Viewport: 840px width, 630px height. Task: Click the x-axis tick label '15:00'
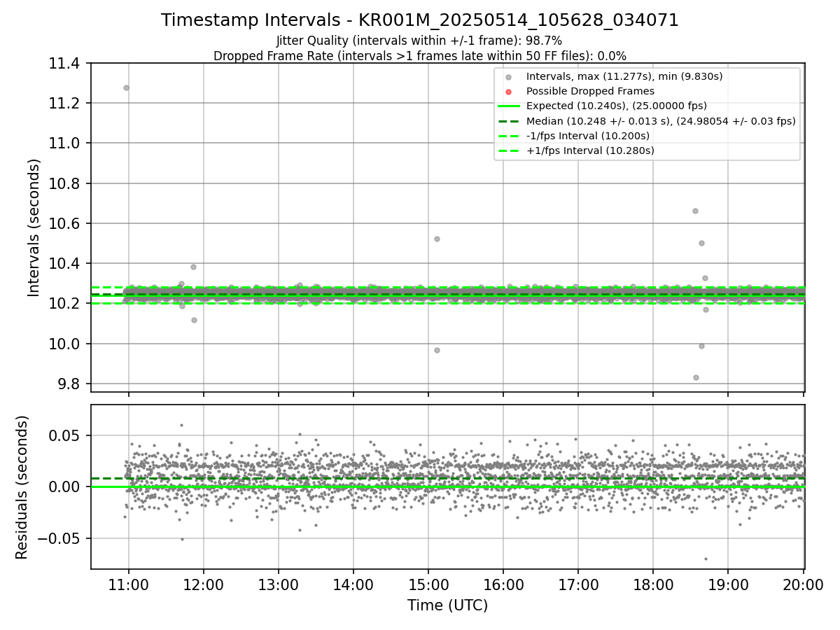point(428,584)
